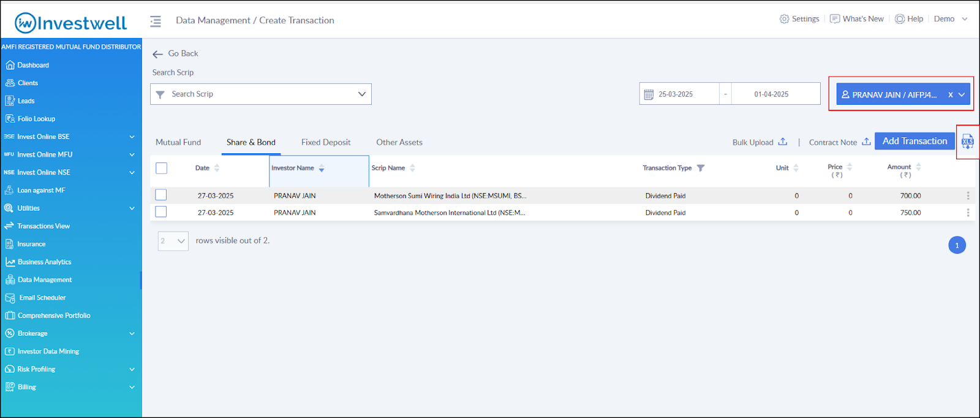
Task: Open the Demo user dropdown
Action: (x=951, y=19)
